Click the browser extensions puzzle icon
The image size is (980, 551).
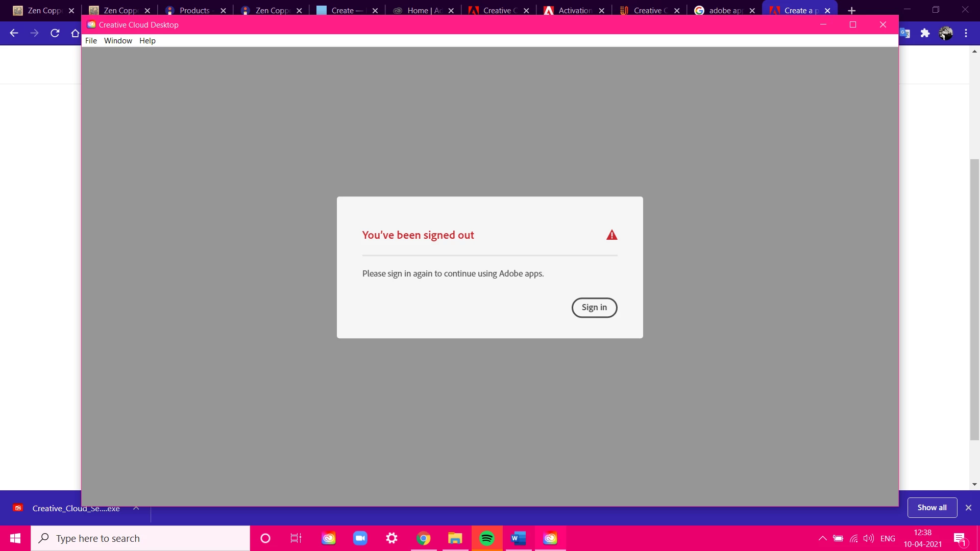[925, 33]
